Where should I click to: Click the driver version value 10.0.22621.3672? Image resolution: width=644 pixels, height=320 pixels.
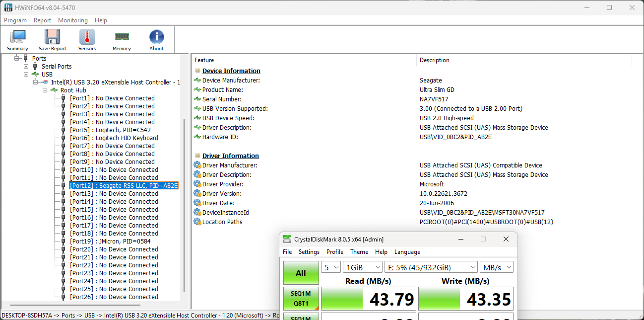(444, 194)
